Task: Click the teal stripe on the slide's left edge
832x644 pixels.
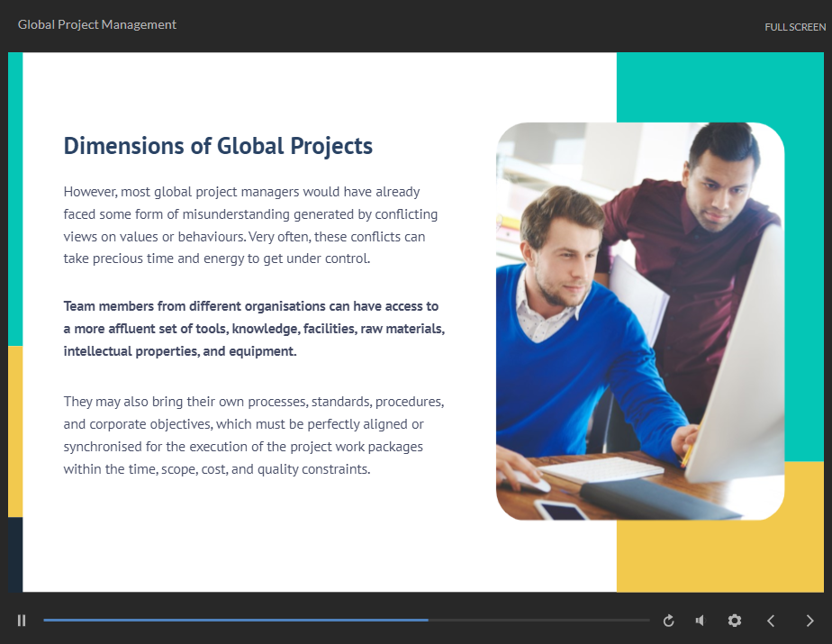Action: (14, 198)
